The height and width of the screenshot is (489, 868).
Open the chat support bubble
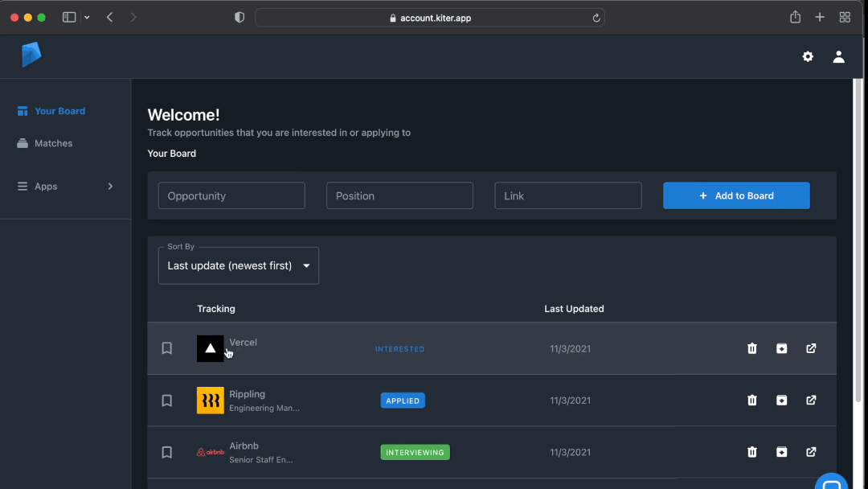[x=832, y=481]
